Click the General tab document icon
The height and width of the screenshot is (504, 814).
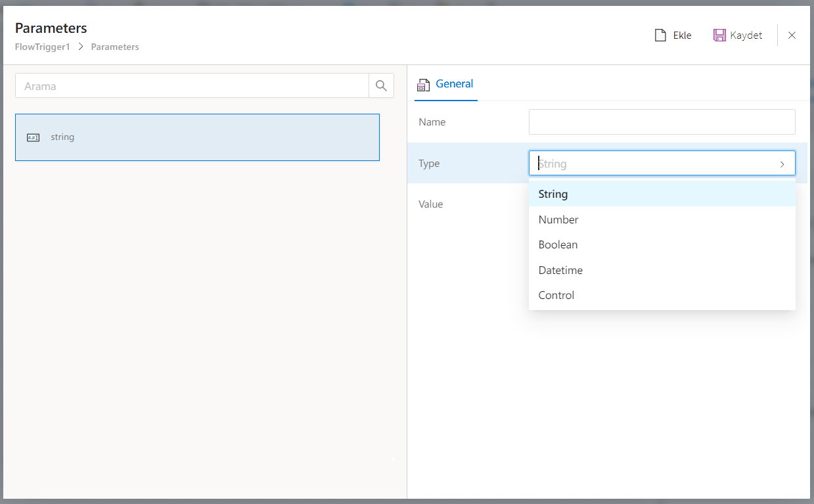424,85
